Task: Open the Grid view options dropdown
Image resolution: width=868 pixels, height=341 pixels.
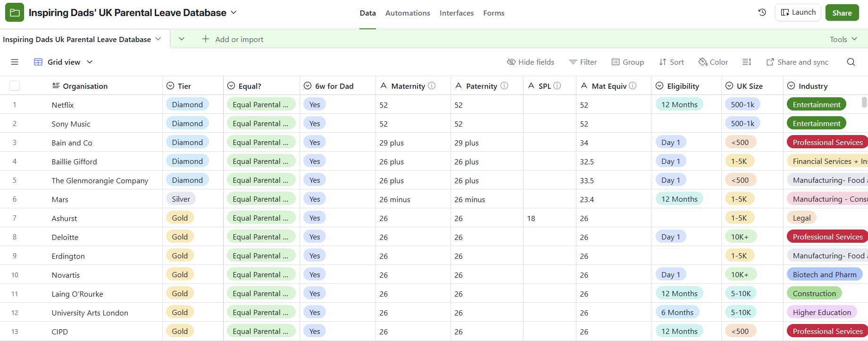Action: tap(90, 62)
